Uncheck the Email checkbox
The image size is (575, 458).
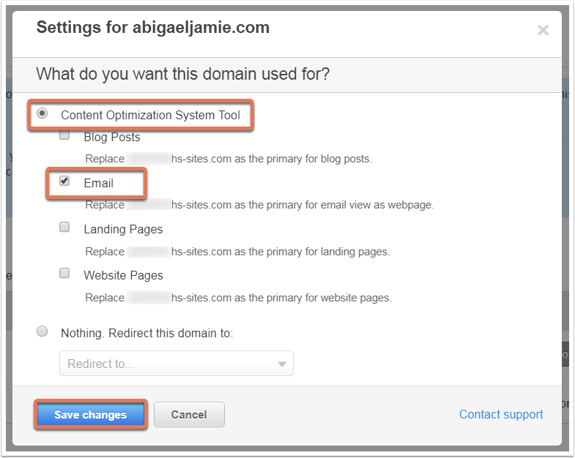(x=65, y=181)
